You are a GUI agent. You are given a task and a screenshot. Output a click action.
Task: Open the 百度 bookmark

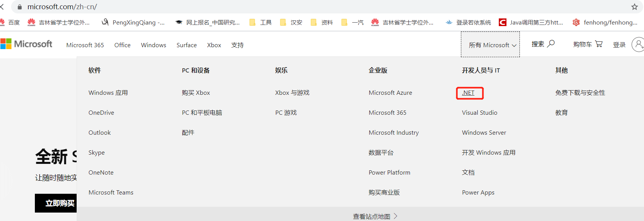point(10,23)
